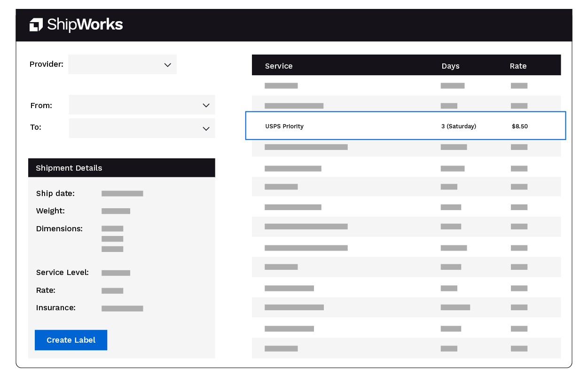Expand the To address dropdown

tap(142, 128)
